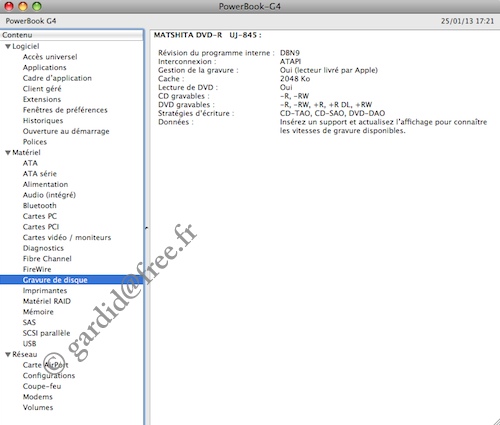
Task: Select Accès universel in the sidebar
Action: click(50, 57)
